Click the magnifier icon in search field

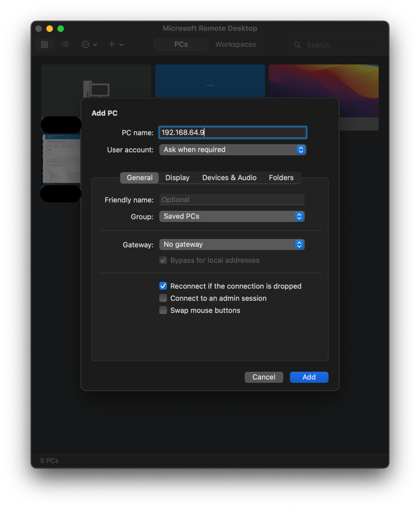pyautogui.click(x=297, y=45)
